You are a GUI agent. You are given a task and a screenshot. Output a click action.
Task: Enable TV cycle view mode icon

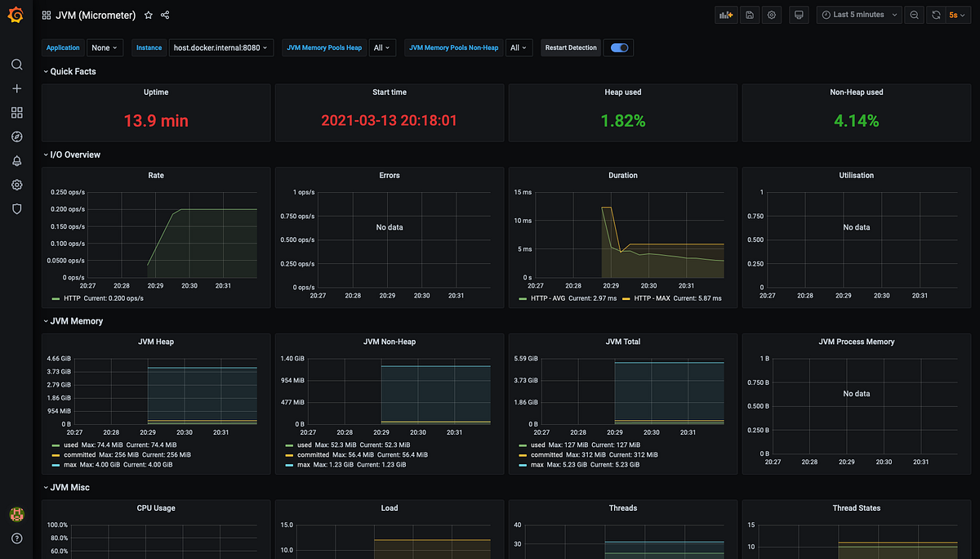pyautogui.click(x=798, y=14)
